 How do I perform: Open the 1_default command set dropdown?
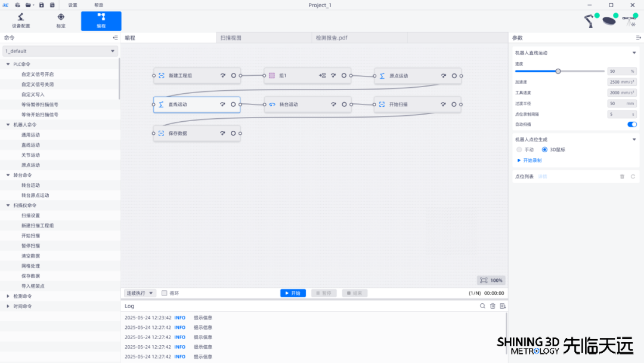[x=60, y=51]
